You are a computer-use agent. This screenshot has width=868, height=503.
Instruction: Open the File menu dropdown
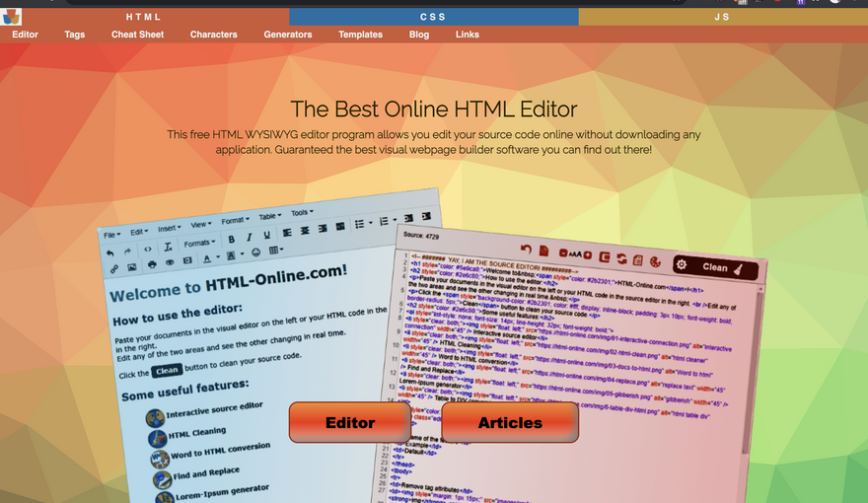(111, 235)
